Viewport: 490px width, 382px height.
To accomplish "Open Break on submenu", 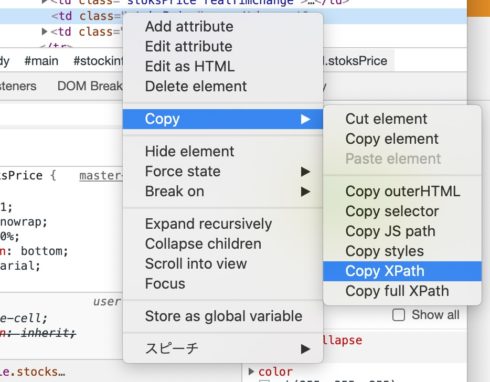I will pos(223,192).
